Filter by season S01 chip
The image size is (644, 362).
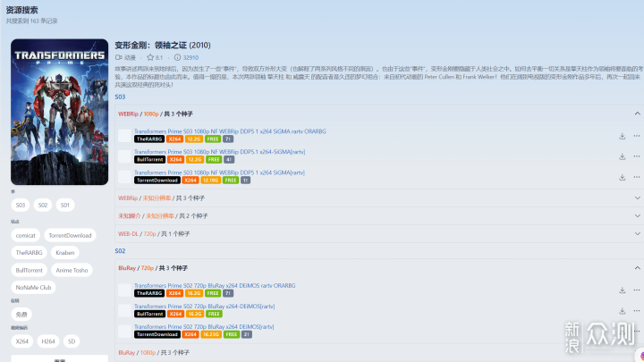click(65, 205)
